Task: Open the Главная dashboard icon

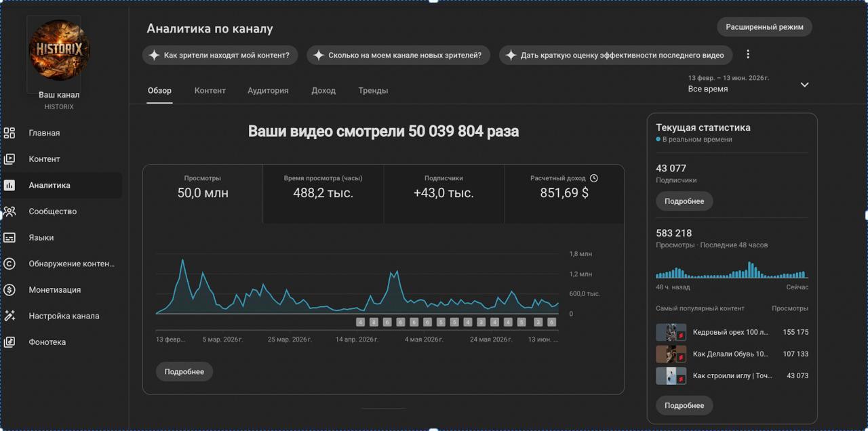Action: pos(9,133)
